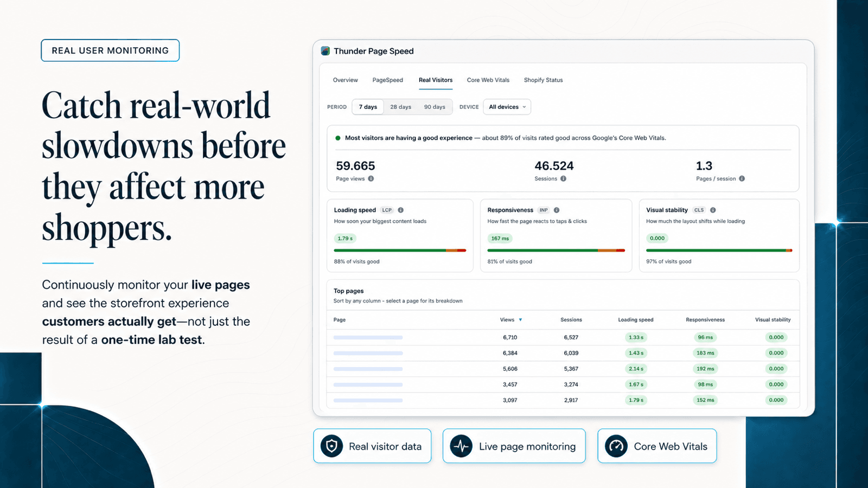This screenshot has height=488, width=868.
Task: Open info icon next to Pages / session
Action: pyautogui.click(x=742, y=178)
